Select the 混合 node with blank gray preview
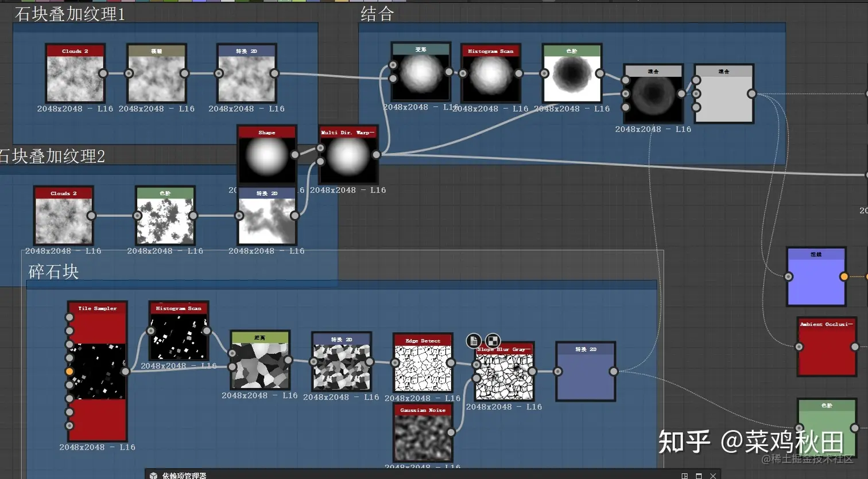868x479 pixels. 724,94
